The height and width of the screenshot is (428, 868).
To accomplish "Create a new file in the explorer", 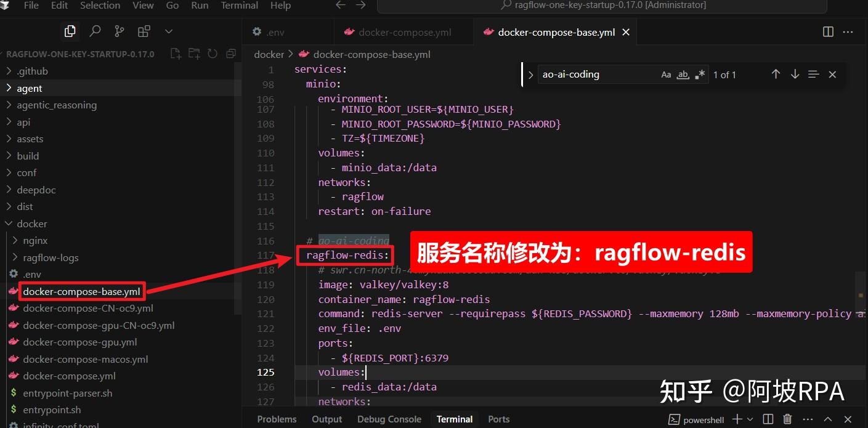I will pyautogui.click(x=176, y=54).
